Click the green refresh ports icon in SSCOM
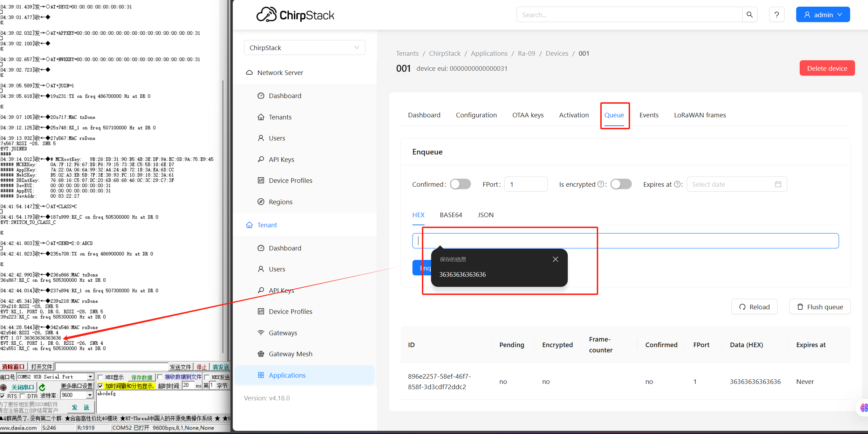The image size is (868, 434). 42,387
